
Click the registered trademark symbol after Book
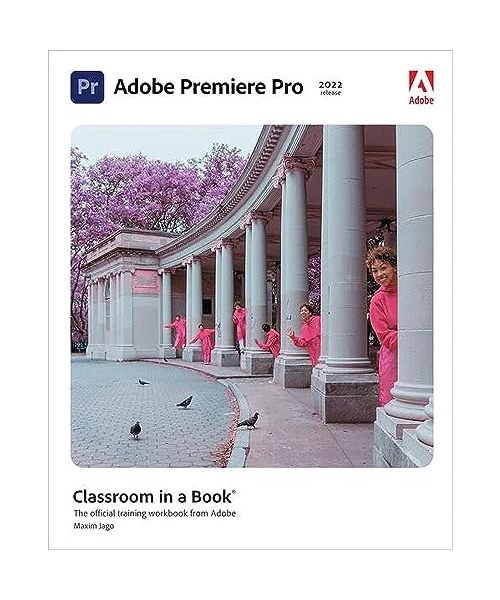tap(234, 491)
